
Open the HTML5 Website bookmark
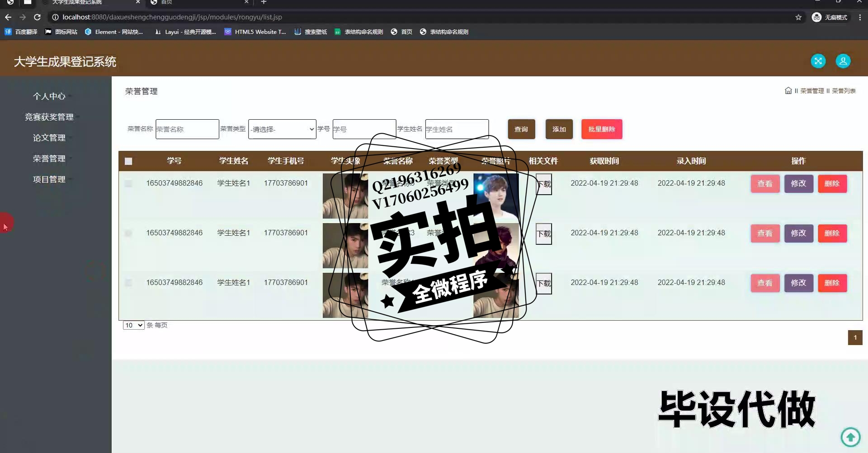(x=255, y=32)
